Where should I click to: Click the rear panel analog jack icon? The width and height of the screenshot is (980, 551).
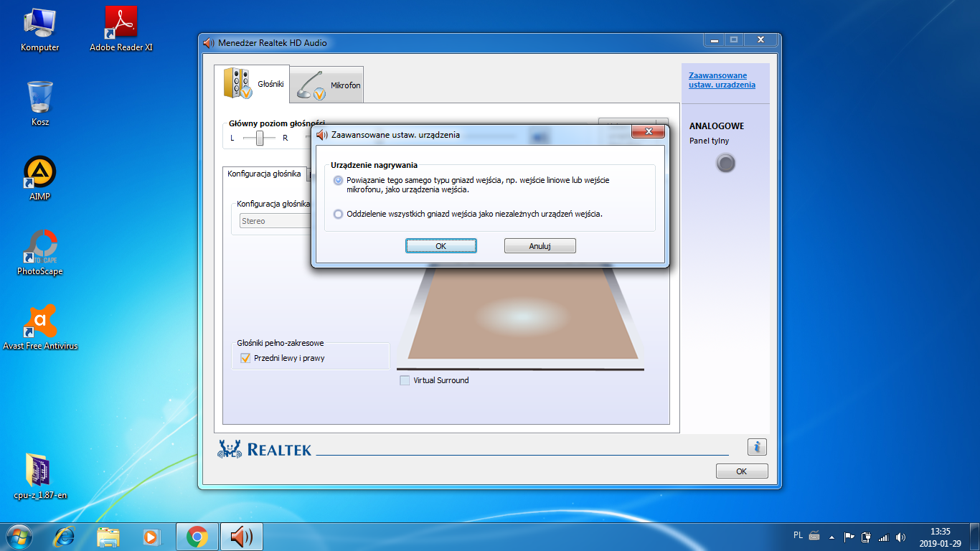point(726,164)
